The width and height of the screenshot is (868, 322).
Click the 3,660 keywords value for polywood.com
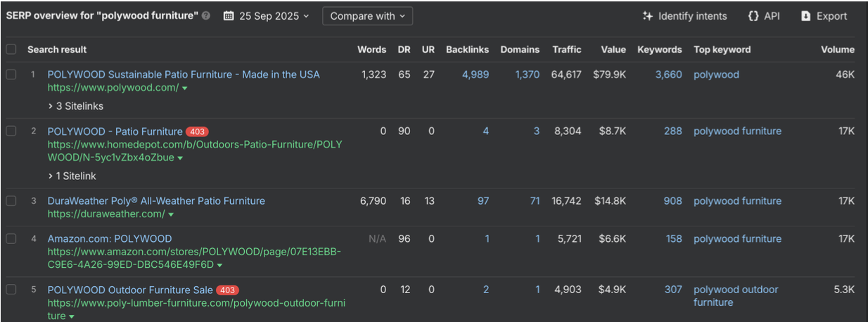(x=668, y=75)
